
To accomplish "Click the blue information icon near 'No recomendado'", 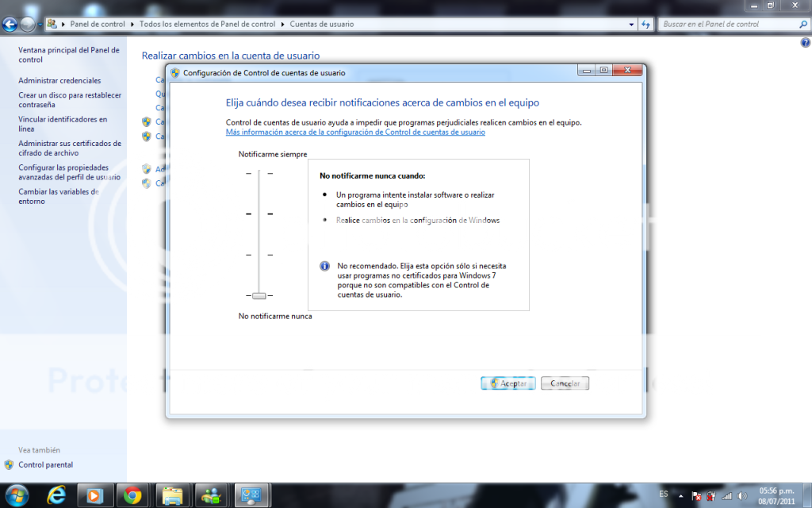I will [324, 267].
